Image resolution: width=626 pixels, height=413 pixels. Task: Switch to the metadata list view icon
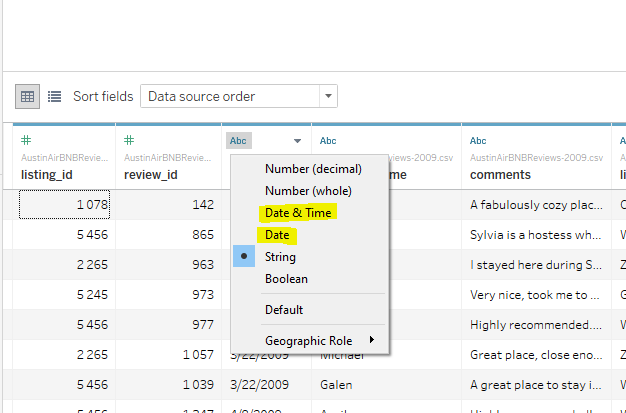tap(54, 97)
